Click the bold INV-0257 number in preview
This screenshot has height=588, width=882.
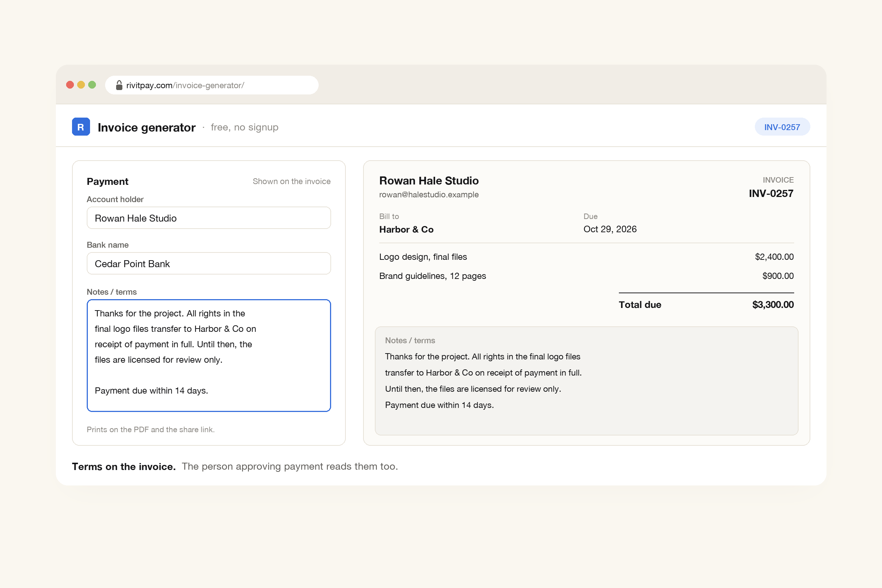771,194
